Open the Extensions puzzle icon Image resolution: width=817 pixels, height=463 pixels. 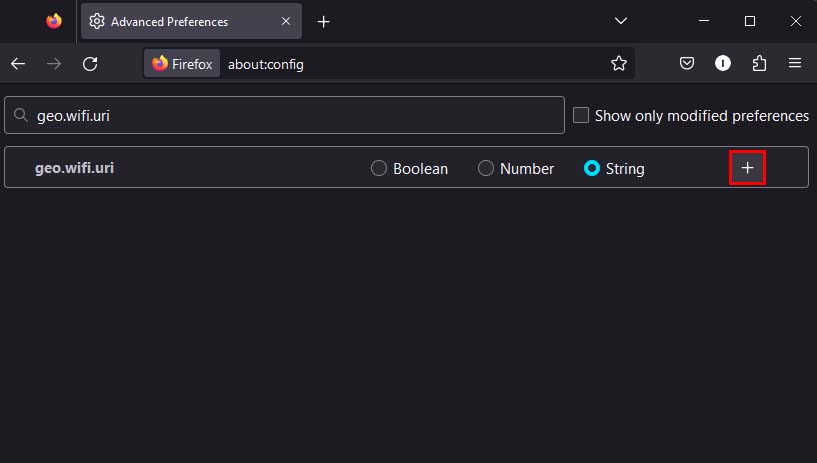(x=759, y=64)
